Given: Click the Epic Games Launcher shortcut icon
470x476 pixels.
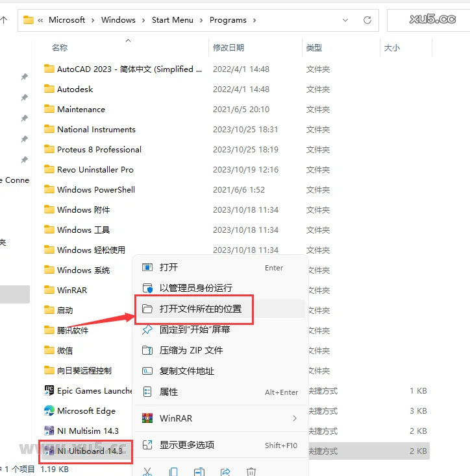Looking at the screenshot, I should click(49, 390).
